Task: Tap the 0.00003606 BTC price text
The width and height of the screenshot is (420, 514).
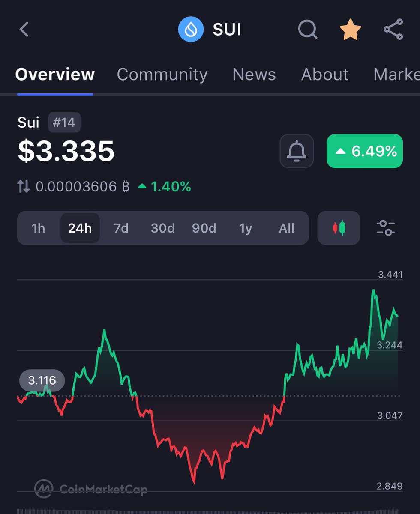Action: coord(82,187)
